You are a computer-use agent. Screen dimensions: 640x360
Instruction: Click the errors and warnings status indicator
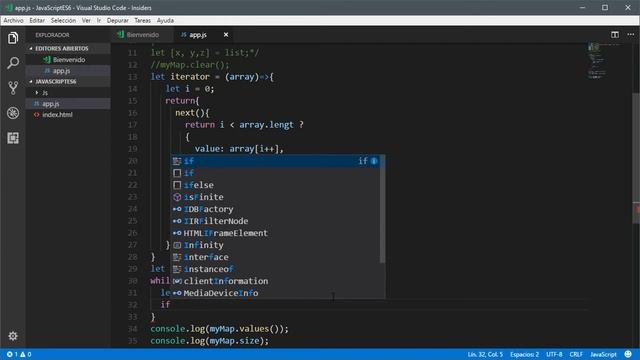click(x=19, y=354)
